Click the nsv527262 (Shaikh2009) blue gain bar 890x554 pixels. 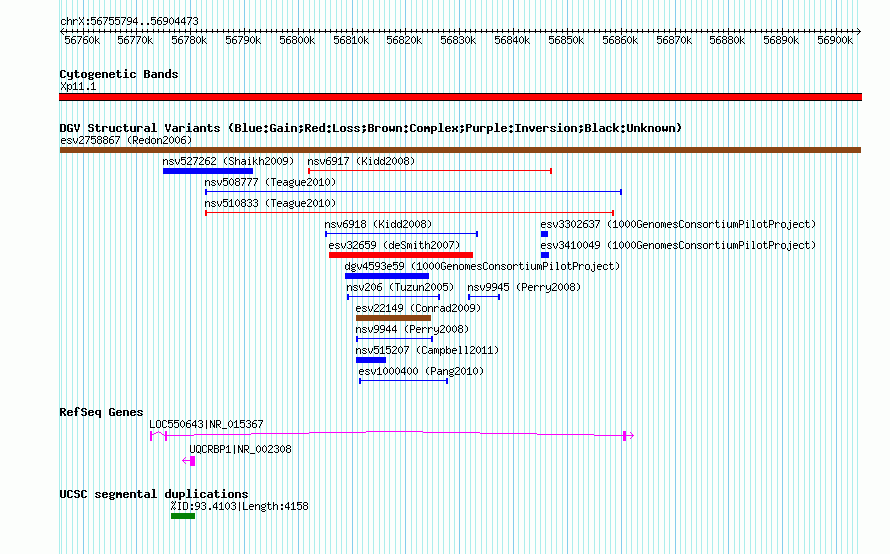pos(208,171)
